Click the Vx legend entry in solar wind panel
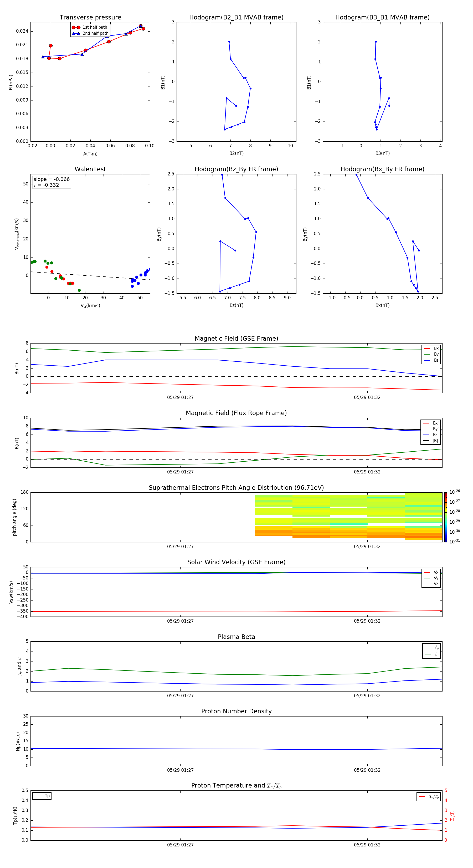This screenshot has width=473, height=868. 431,572
